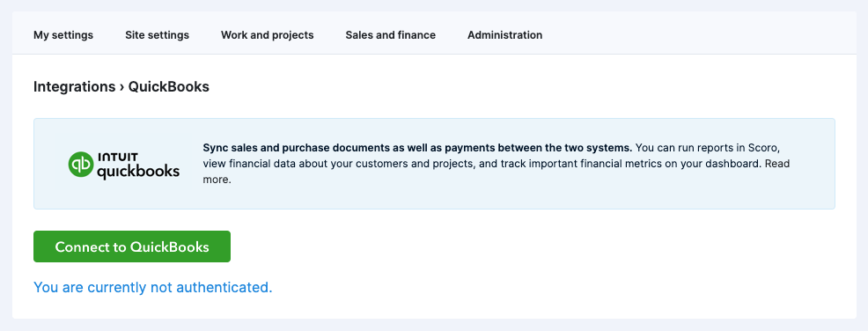868x331 pixels.
Task: Switch to Site settings tab
Action: [x=158, y=35]
